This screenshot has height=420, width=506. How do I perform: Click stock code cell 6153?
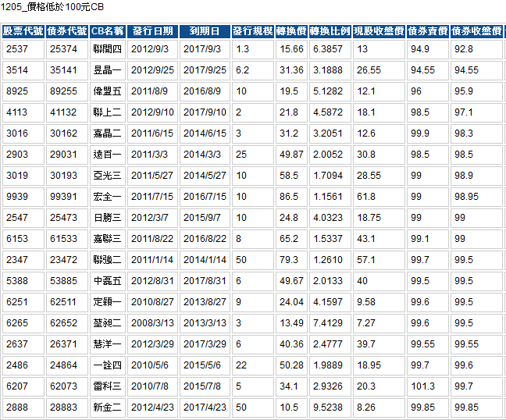click(23, 239)
